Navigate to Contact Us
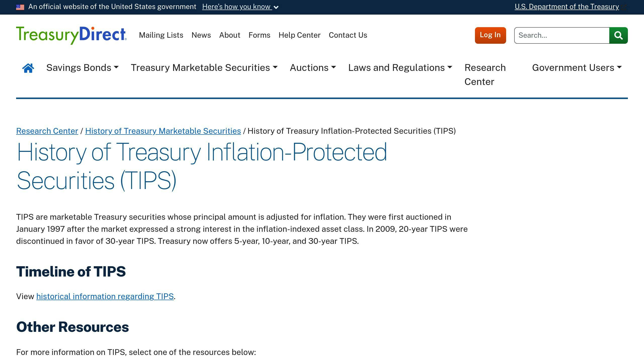 [348, 35]
